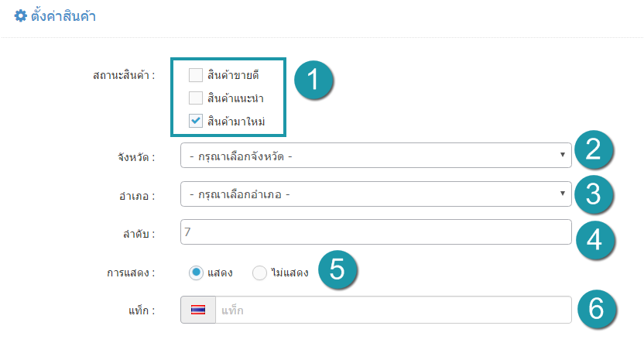Click teal number 5 badge near display options
The image size is (644, 343).
pos(337,269)
